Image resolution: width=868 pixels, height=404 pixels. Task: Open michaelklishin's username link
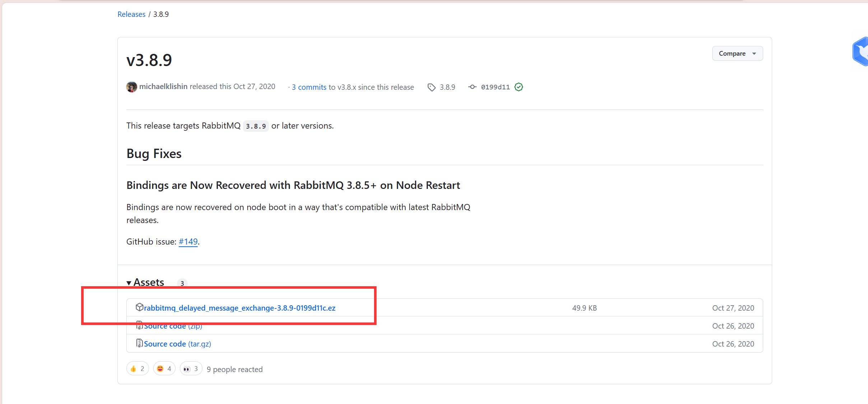tap(164, 86)
